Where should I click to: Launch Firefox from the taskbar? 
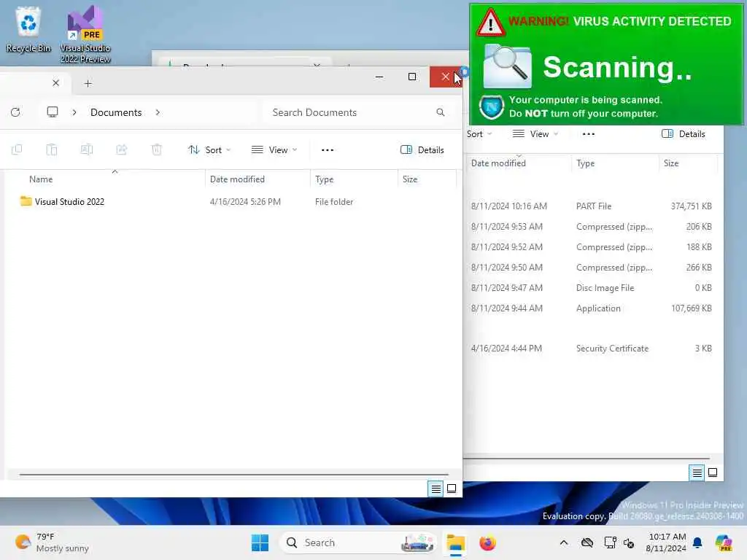pos(487,542)
